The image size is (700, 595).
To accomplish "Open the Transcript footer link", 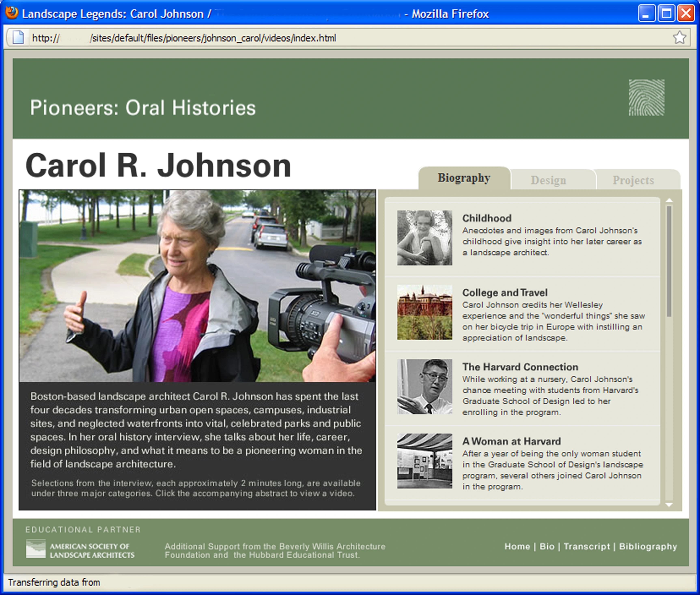I will click(x=587, y=547).
